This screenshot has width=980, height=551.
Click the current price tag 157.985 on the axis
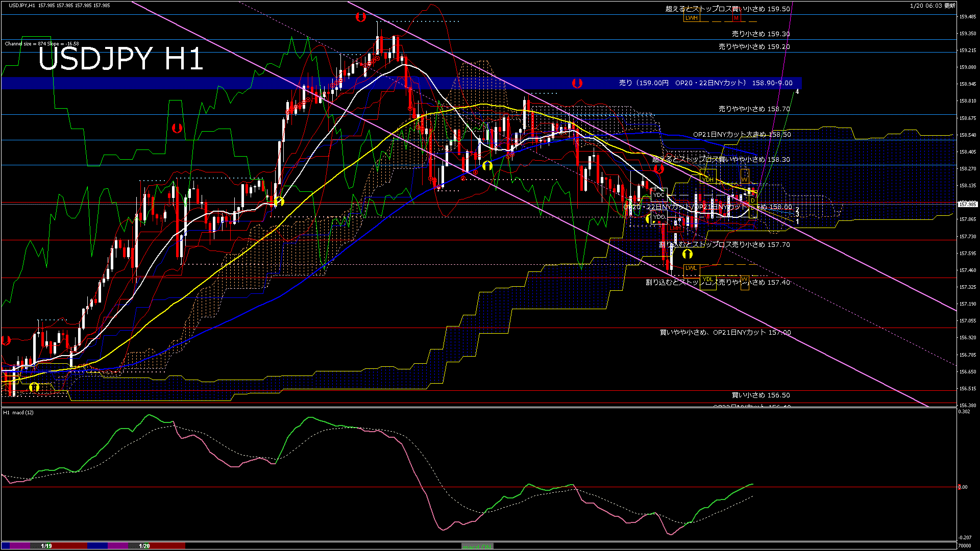[x=967, y=204]
